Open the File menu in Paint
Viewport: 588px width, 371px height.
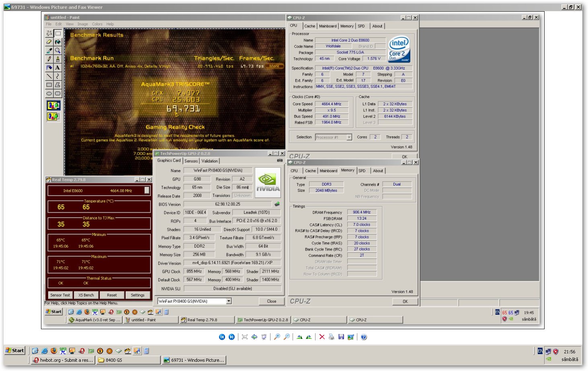point(49,24)
